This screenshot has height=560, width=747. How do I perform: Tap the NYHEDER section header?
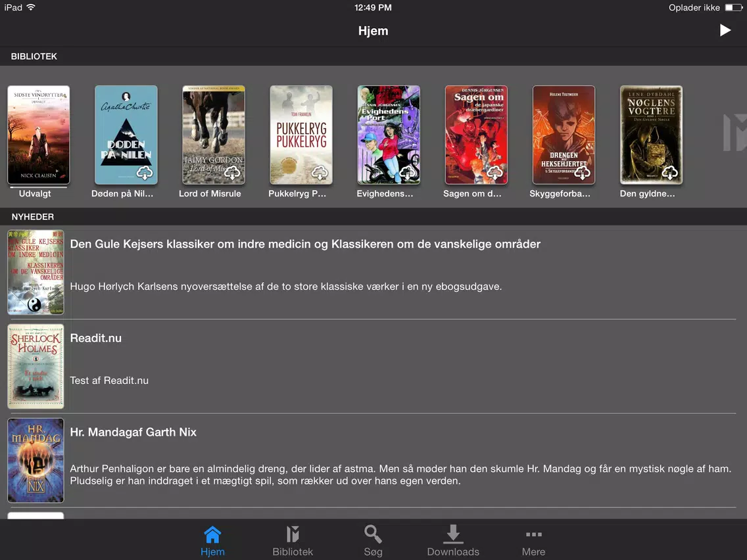tap(32, 217)
